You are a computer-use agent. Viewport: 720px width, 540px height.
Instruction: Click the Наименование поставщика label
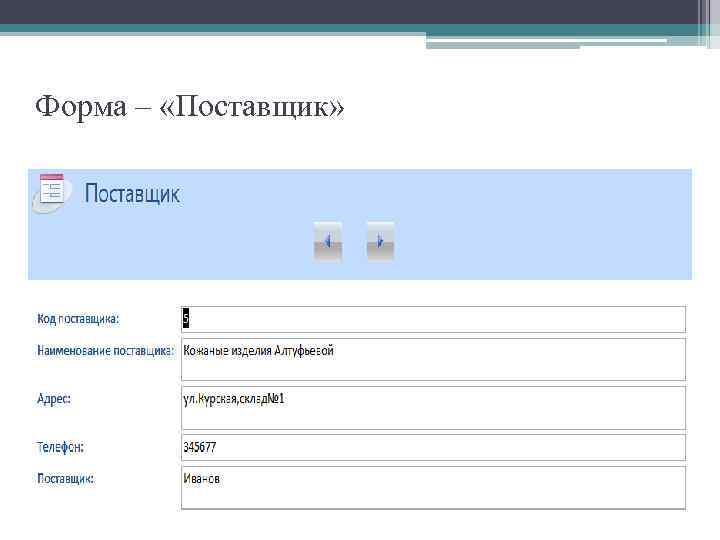click(106, 351)
